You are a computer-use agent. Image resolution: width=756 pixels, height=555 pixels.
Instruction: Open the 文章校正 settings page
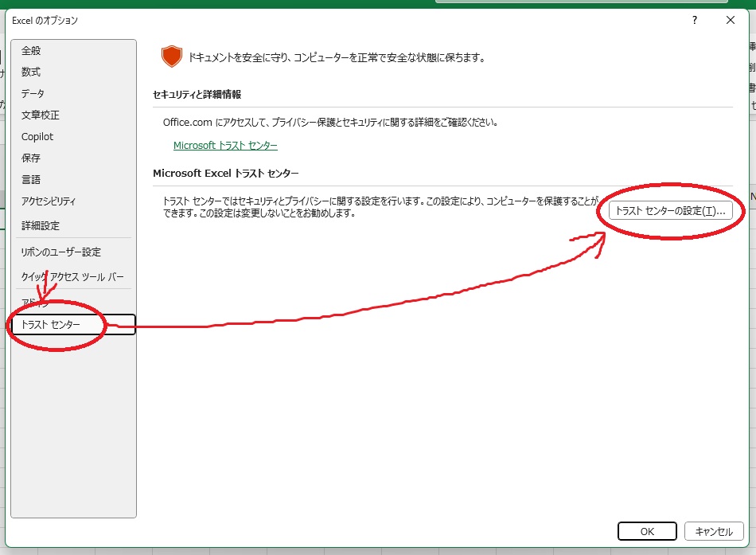click(41, 115)
